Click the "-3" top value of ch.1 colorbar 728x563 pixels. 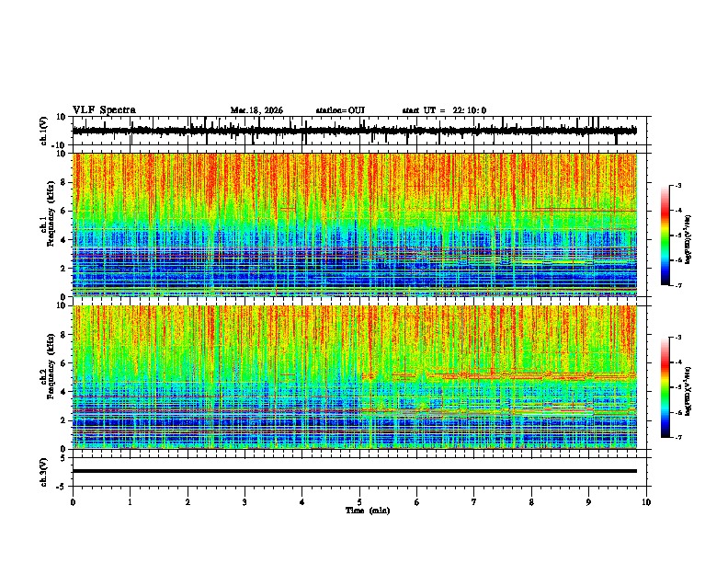677,185
